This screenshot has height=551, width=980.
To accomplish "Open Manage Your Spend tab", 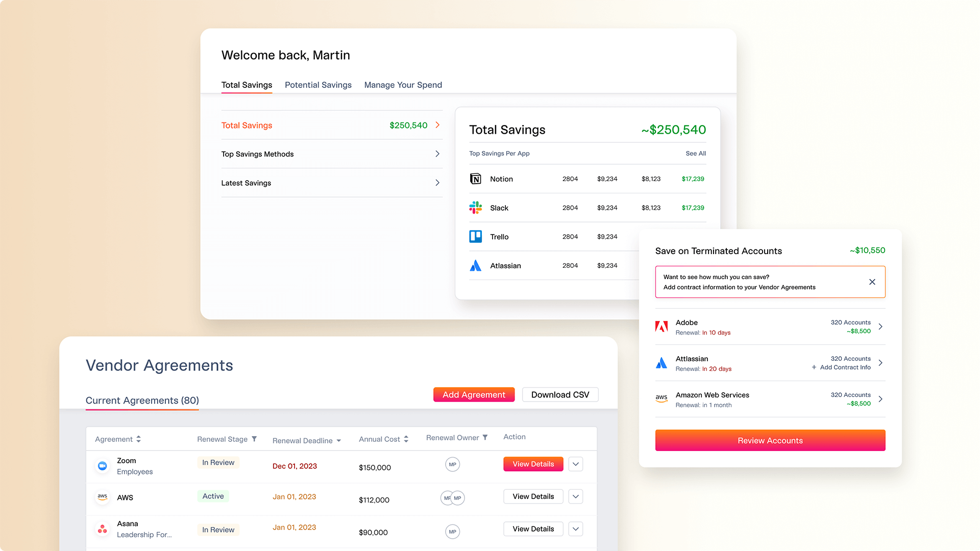I will pyautogui.click(x=403, y=85).
